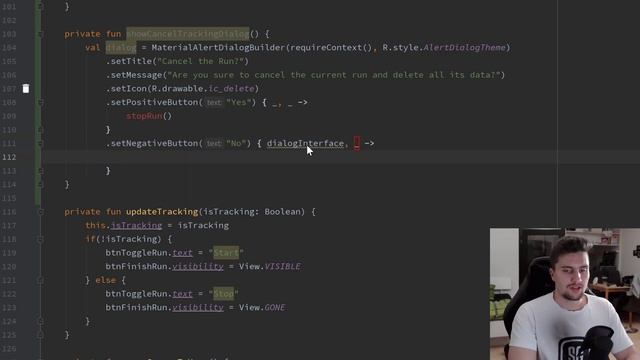
Task: Click the else keyword on line 121
Action: pyautogui.click(x=105, y=280)
